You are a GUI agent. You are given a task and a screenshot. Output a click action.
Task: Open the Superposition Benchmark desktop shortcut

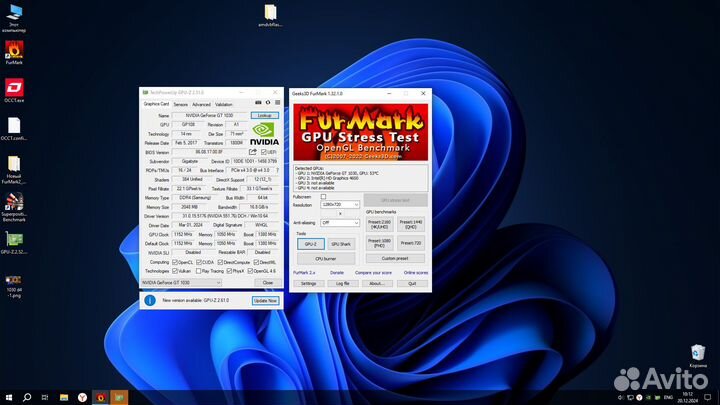[x=14, y=207]
